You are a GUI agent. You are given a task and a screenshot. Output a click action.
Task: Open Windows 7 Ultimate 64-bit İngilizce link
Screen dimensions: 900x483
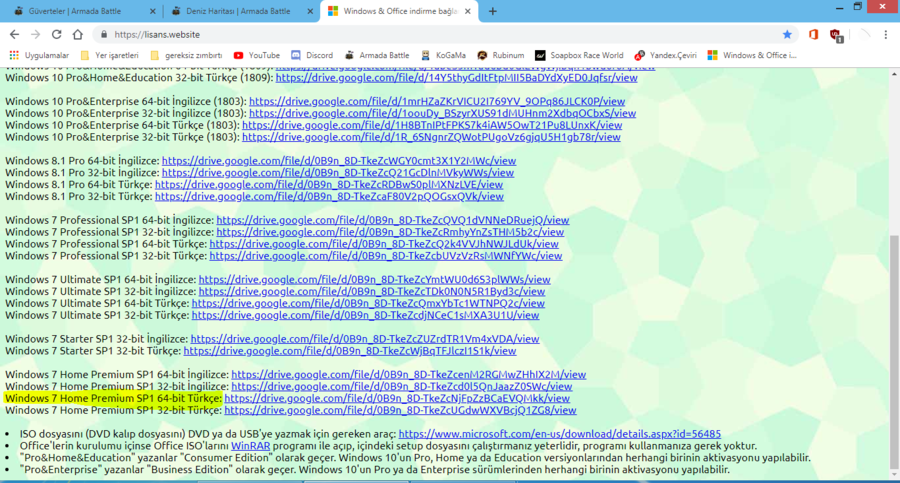click(x=374, y=280)
